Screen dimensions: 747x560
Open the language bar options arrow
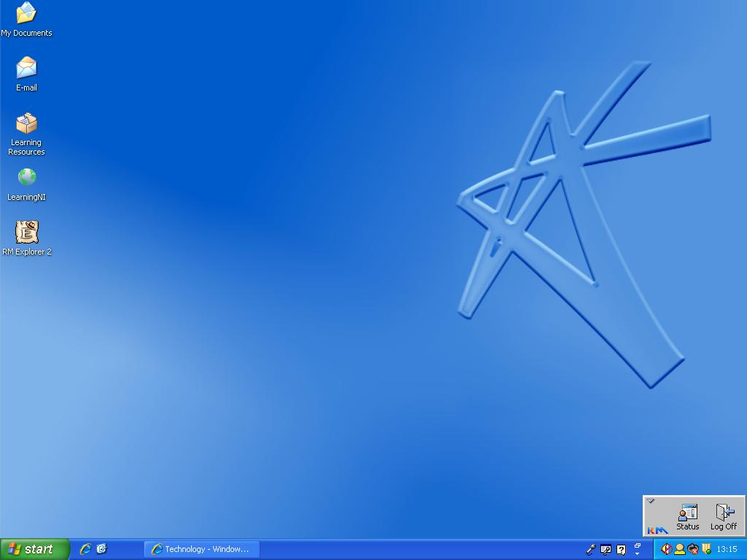tap(637, 554)
